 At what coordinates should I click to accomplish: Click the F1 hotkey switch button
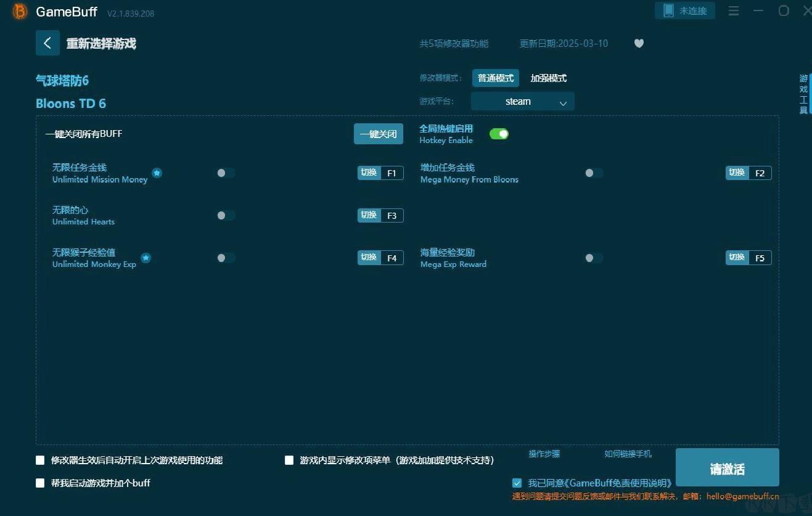point(380,173)
